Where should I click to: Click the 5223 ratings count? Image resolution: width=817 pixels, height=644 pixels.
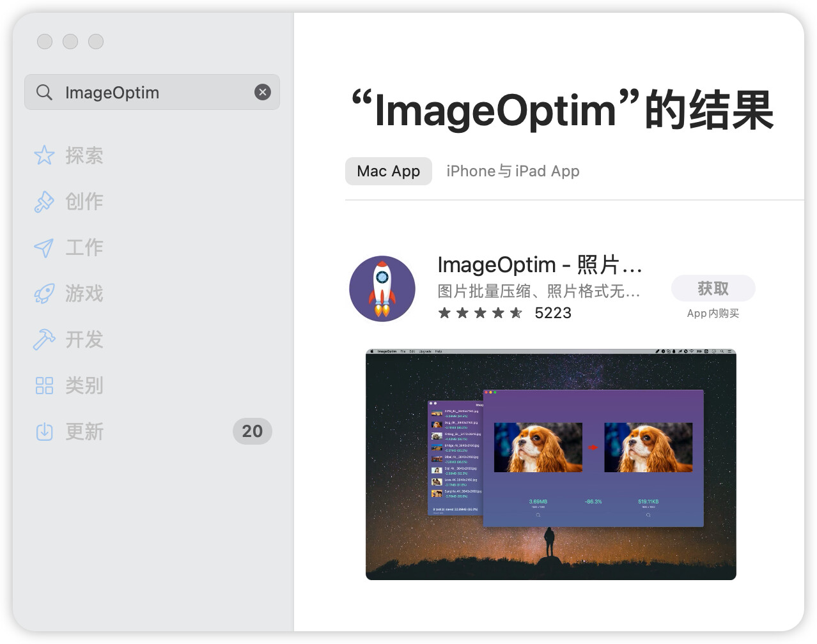553,313
